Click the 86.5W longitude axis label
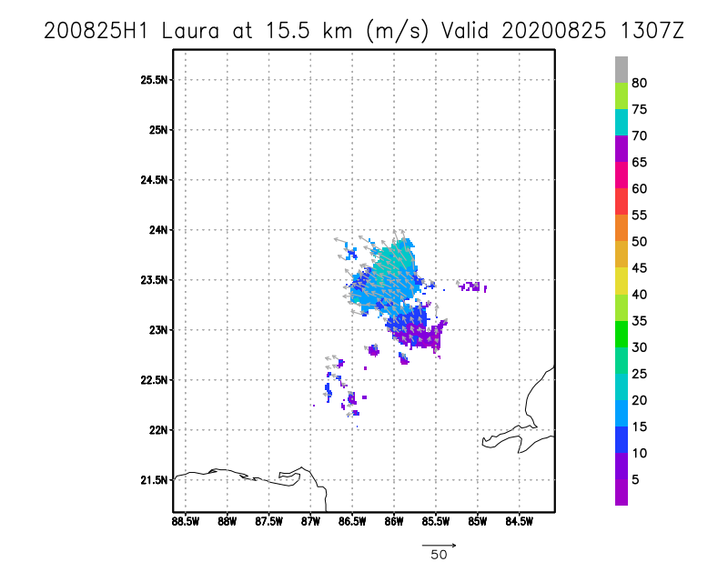This screenshot has width=728, height=562. point(352,522)
